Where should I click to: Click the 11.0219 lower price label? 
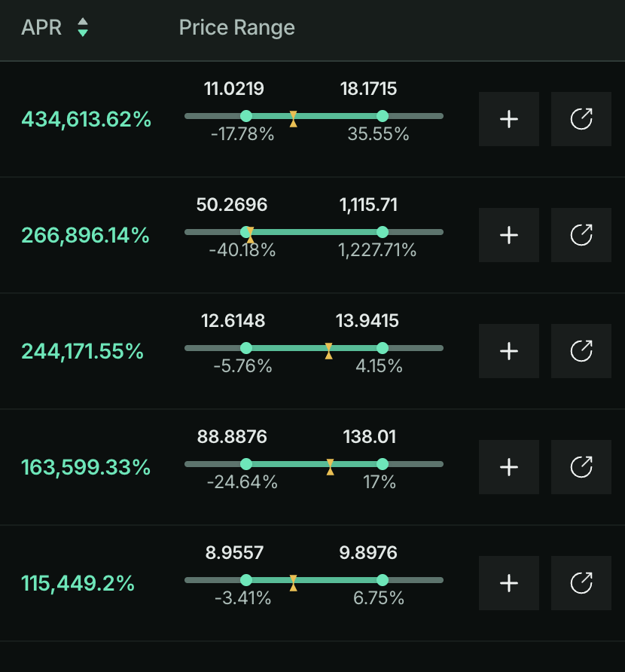click(234, 89)
